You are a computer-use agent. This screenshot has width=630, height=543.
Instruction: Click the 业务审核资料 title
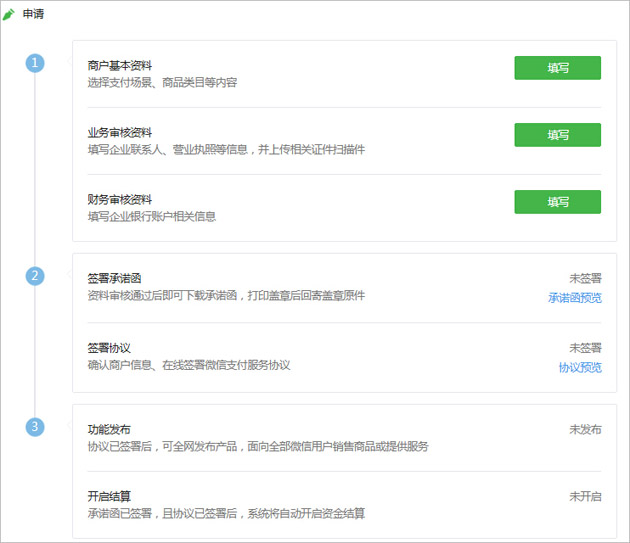(120, 132)
